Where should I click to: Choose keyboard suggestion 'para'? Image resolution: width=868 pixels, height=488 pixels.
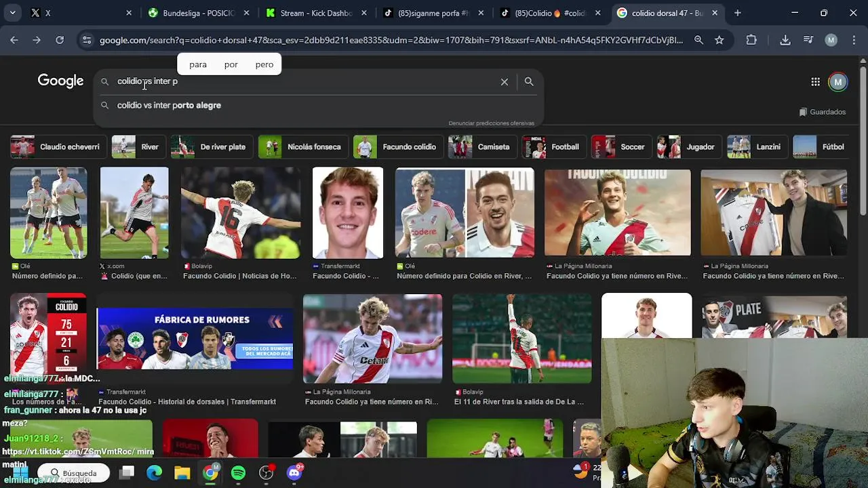(198, 64)
